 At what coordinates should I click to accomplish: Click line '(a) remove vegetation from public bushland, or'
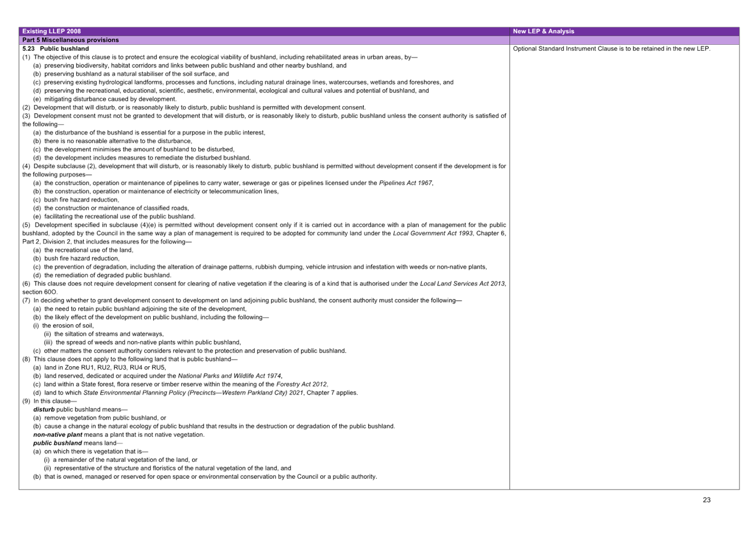[x=100, y=418]
